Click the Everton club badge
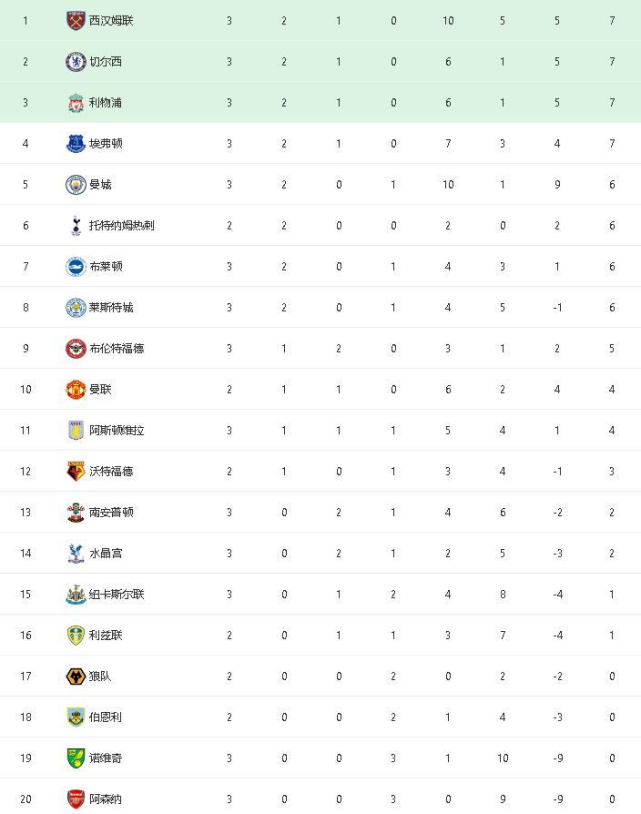This screenshot has width=641, height=814. coord(76,143)
